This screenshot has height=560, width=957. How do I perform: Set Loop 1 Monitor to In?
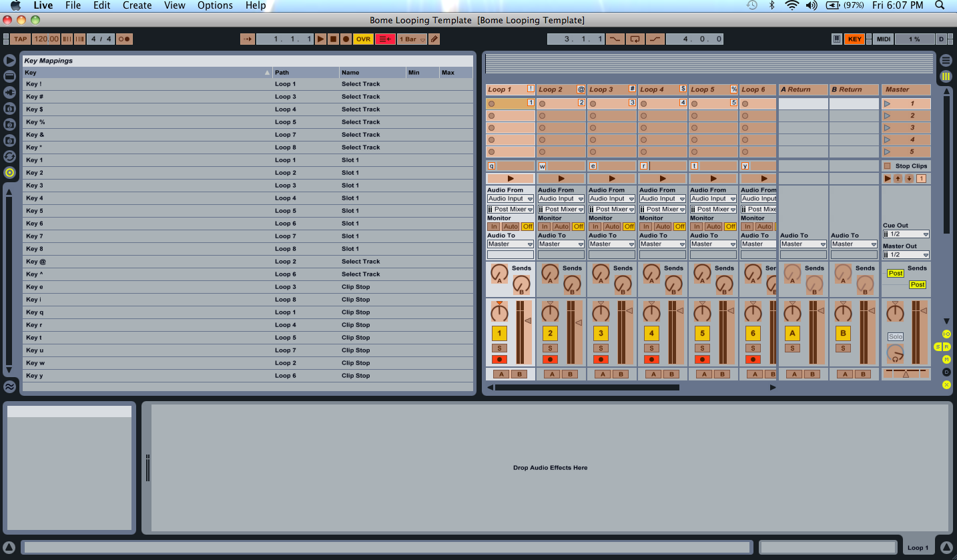494,227
